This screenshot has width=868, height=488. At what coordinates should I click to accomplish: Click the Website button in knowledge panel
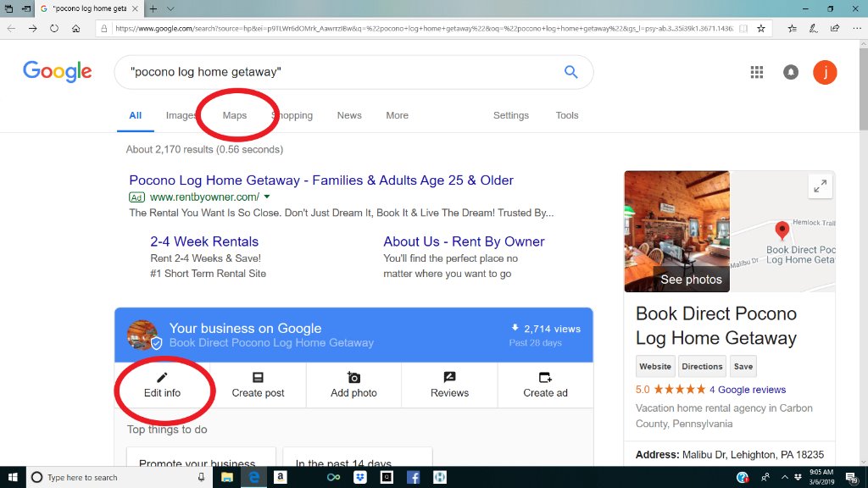[x=655, y=366]
